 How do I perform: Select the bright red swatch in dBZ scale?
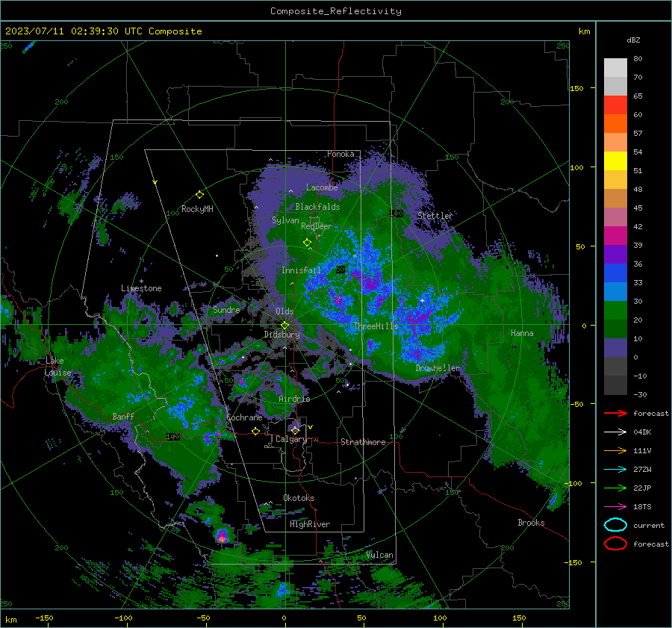[615, 105]
